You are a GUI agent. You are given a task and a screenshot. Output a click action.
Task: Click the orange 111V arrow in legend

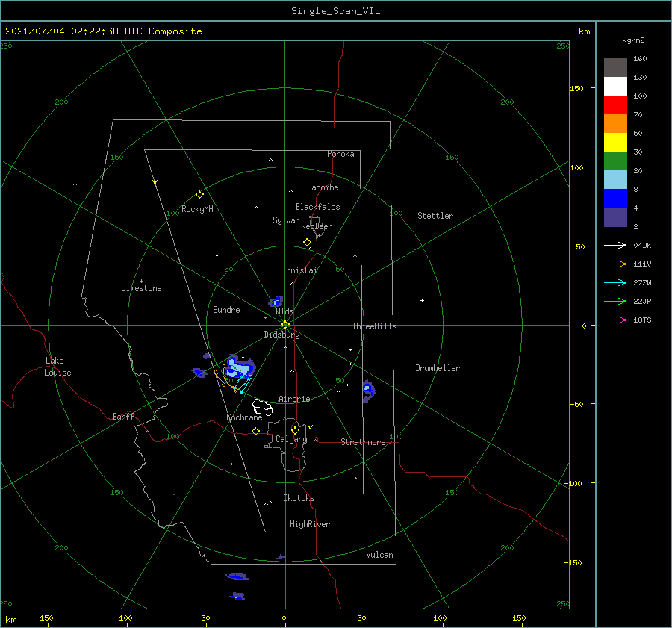[x=615, y=264]
